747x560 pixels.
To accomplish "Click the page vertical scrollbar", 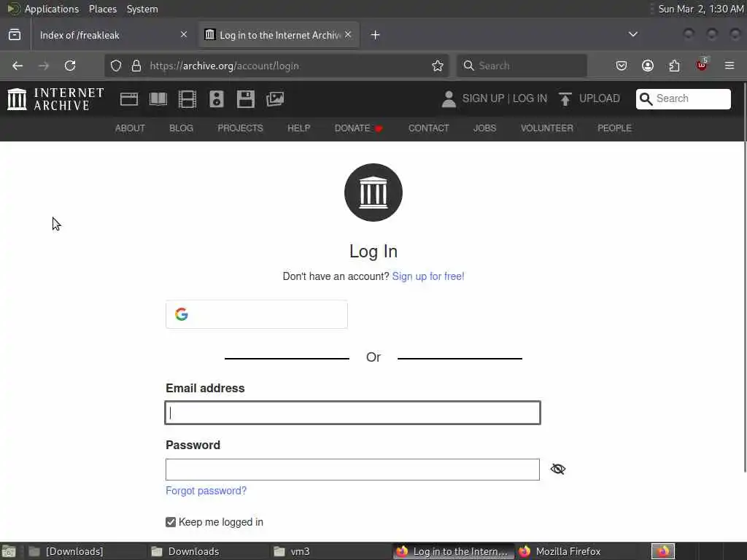I will (x=744, y=276).
